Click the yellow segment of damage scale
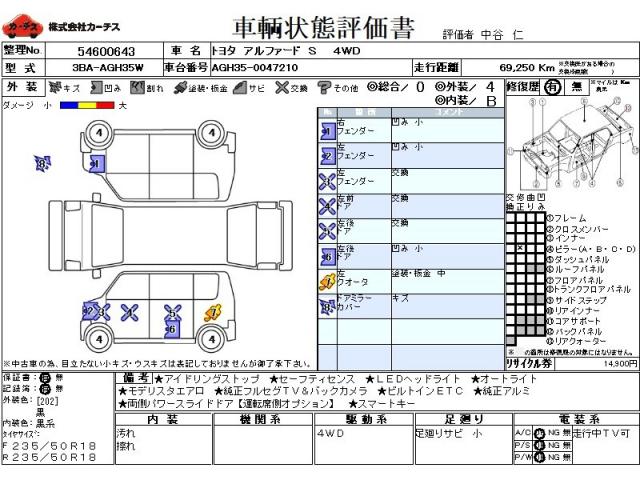 [x=87, y=105]
